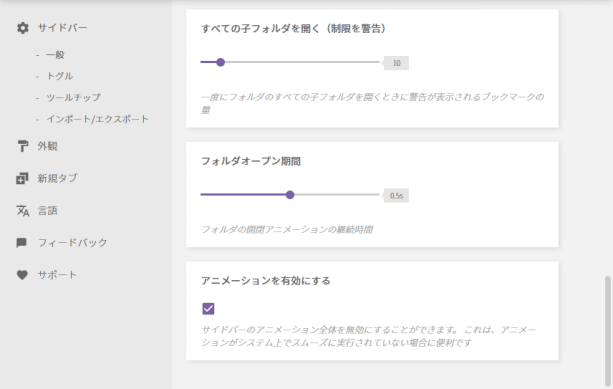Click the サイドバー gear icon
Image resolution: width=613 pixels, height=389 pixels.
pyautogui.click(x=23, y=28)
